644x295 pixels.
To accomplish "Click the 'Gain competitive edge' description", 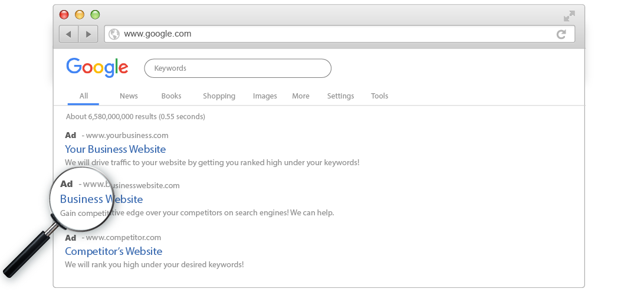I will (x=197, y=213).
